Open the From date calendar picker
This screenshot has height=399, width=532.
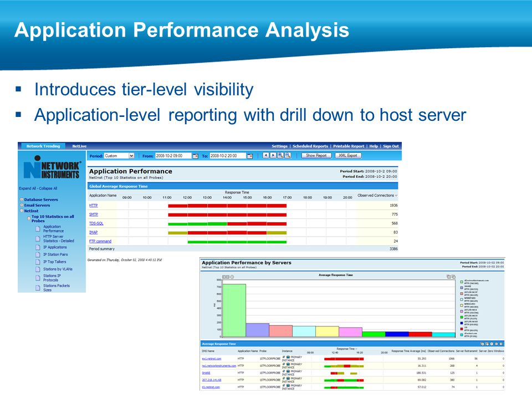pos(196,156)
